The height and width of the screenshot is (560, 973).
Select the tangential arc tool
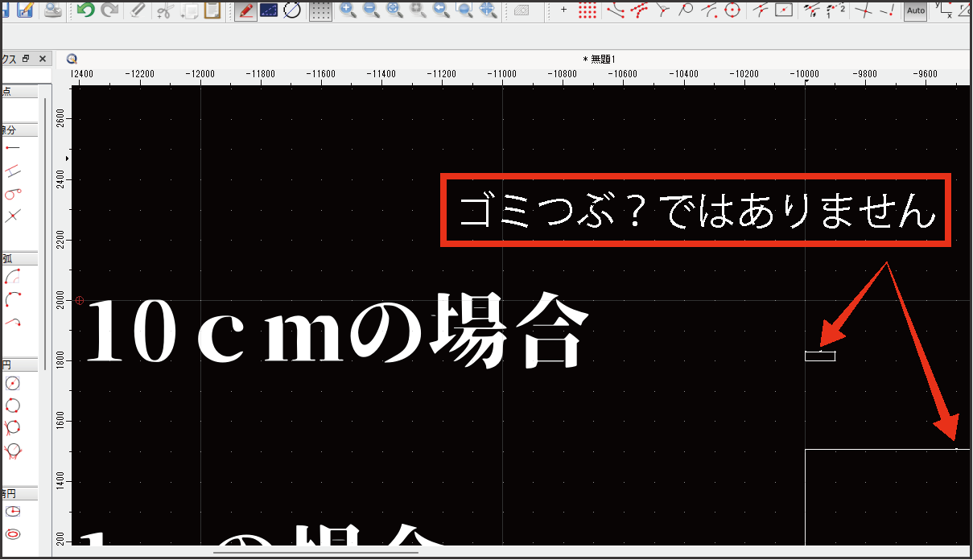[x=13, y=322]
